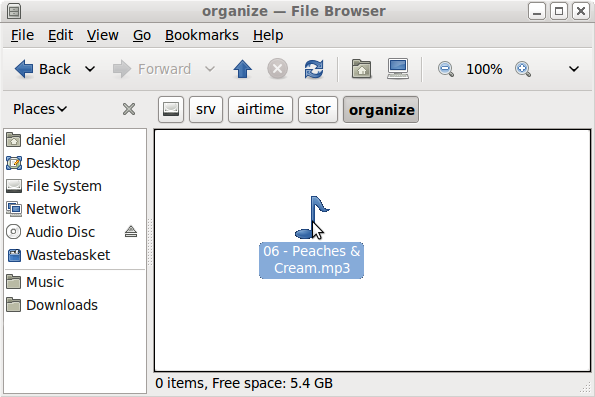Close the Places sidebar
Screen dimensions: 595x397
pyautogui.click(x=129, y=109)
